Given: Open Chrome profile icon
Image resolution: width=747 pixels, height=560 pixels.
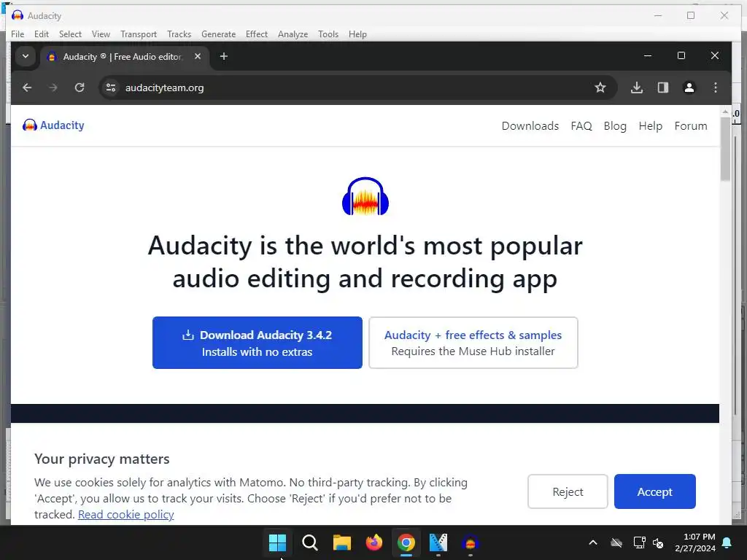Looking at the screenshot, I should pos(689,87).
